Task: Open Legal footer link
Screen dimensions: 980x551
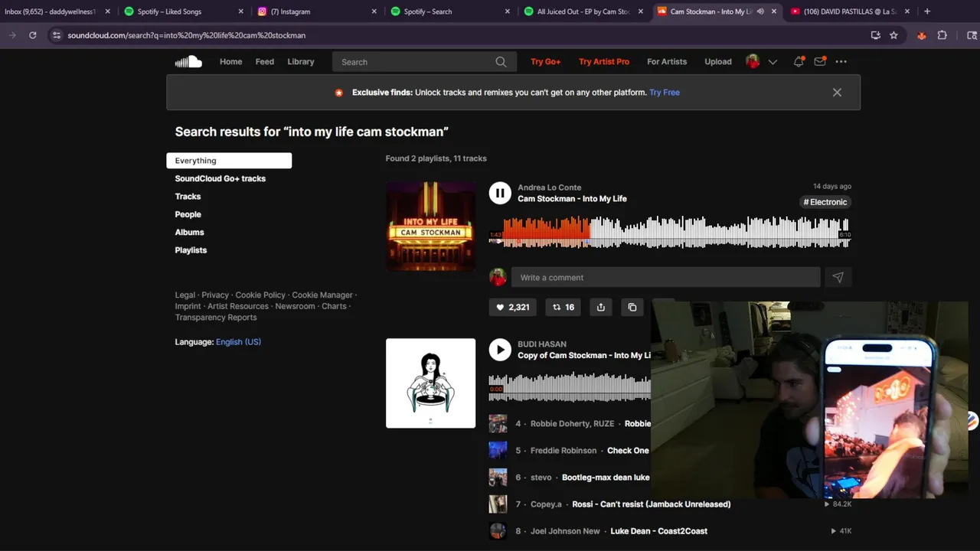Action: click(185, 295)
